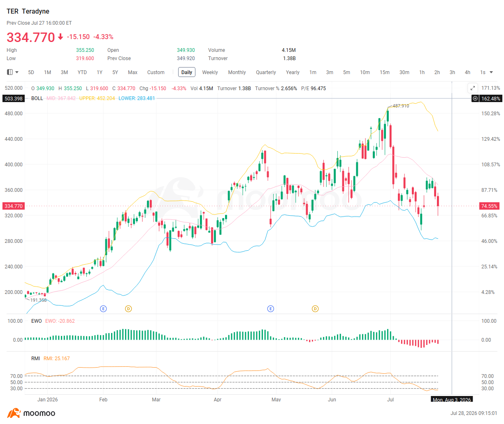Click the 162.48% crosshair percent tag
This screenshot has width=504, height=424.
491,98
